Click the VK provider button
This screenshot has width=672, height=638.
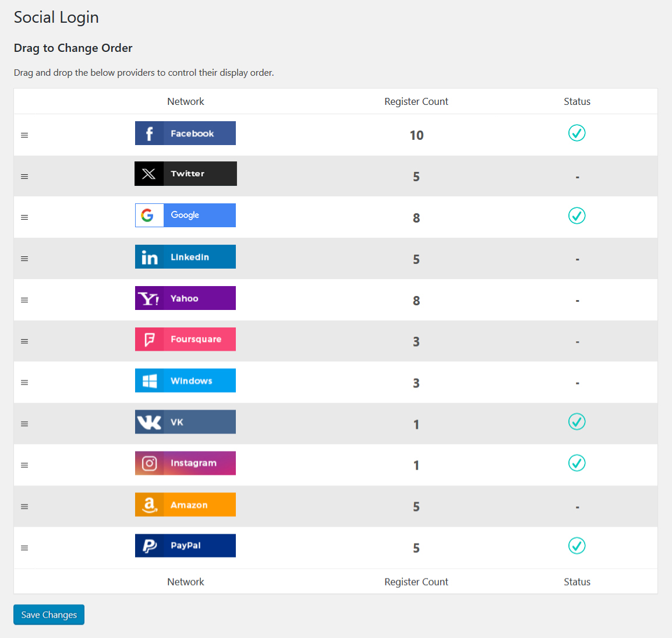185,422
